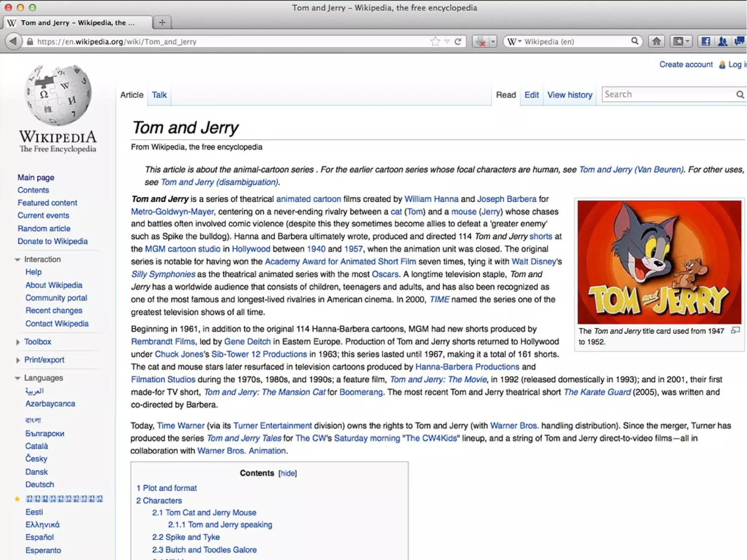Collapse the Interaction sidebar section

(17, 260)
